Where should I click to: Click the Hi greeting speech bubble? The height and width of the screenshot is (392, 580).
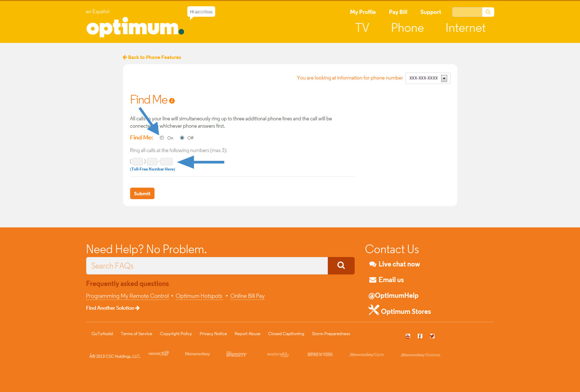tap(201, 12)
